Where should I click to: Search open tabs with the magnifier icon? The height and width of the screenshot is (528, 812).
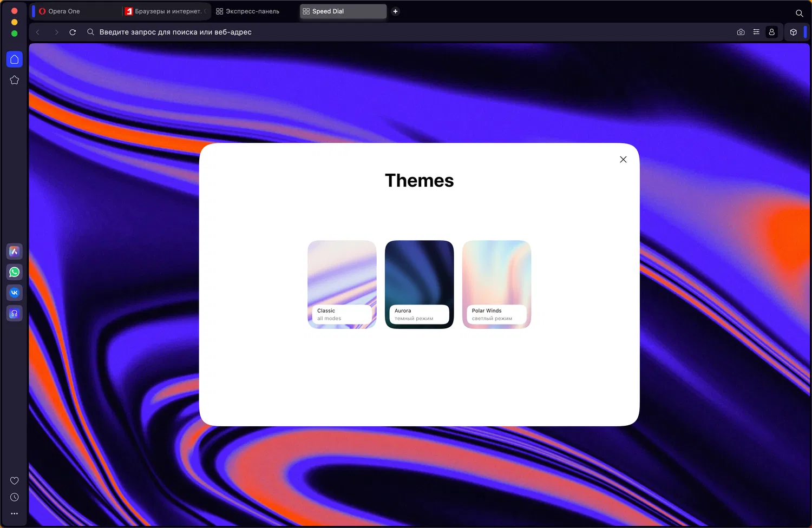pyautogui.click(x=799, y=13)
